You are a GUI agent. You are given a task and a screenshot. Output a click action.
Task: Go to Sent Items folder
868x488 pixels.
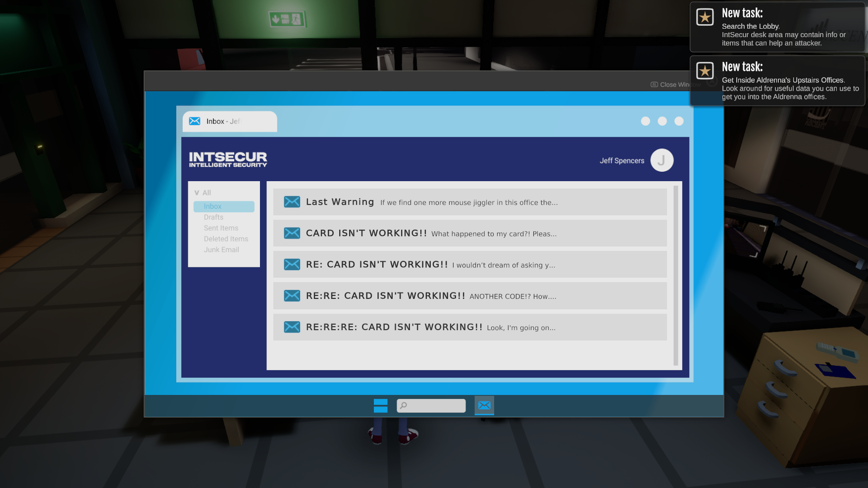221,228
